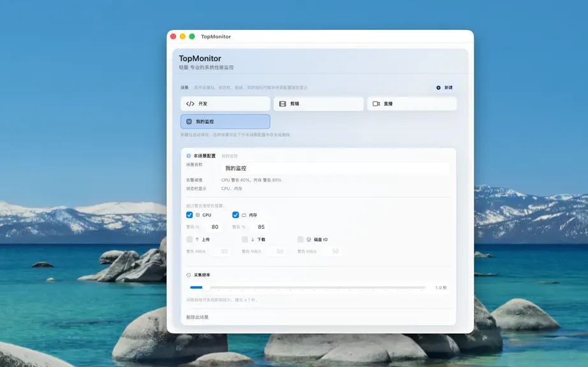The image size is (588, 367).
Task: Click the text 'CPU 警告 80%, 内存 警告 85%'
Action: pyautogui.click(x=251, y=180)
